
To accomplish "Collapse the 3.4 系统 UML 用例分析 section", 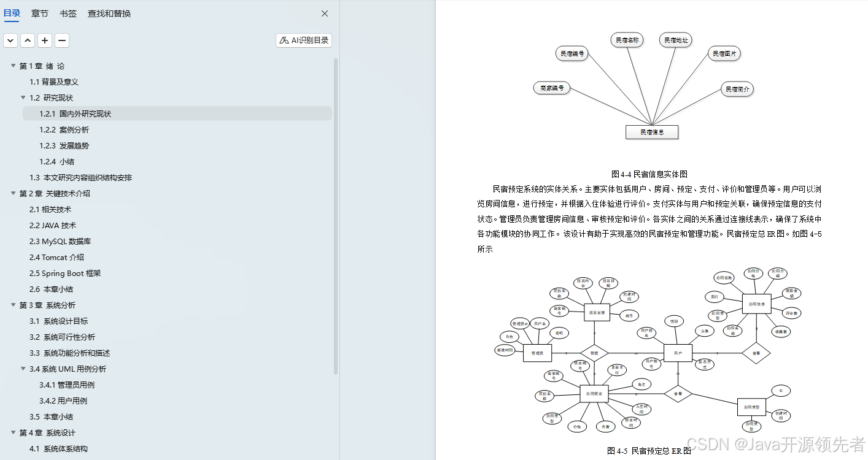I will (23, 369).
